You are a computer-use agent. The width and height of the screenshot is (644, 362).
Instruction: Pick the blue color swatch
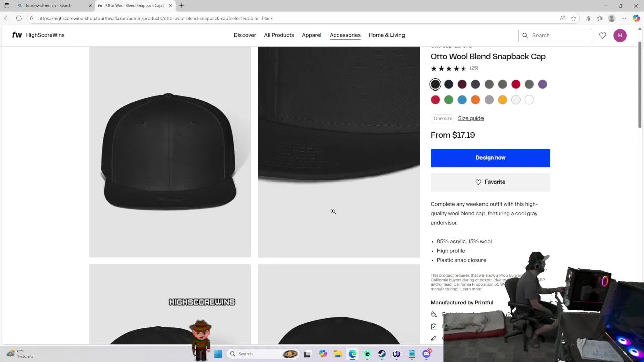pyautogui.click(x=462, y=100)
